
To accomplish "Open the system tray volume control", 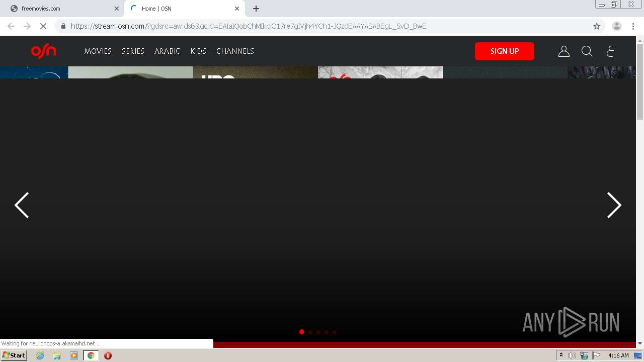I will click(x=572, y=355).
